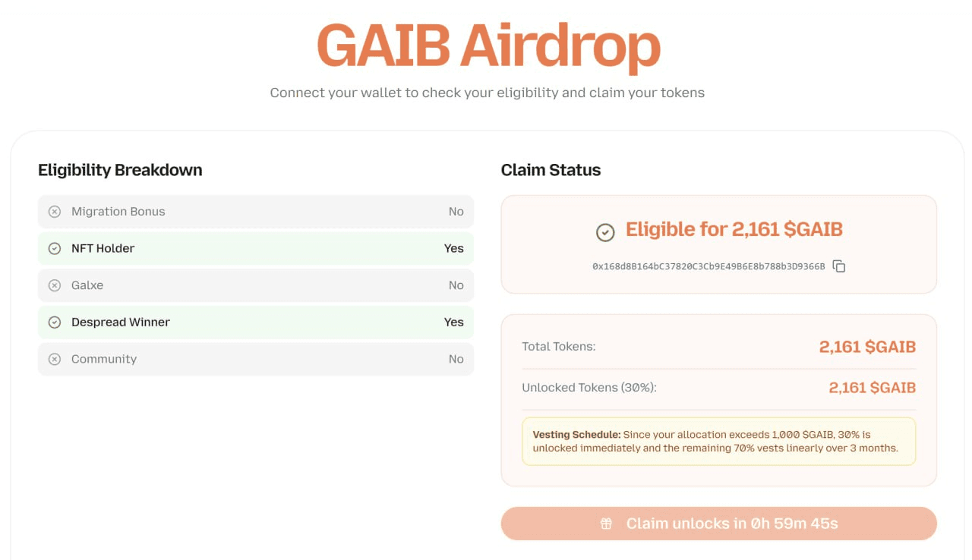Image resolution: width=972 pixels, height=560 pixels.
Task: Click the crossed circle icon next to Galxe
Action: [x=54, y=285]
